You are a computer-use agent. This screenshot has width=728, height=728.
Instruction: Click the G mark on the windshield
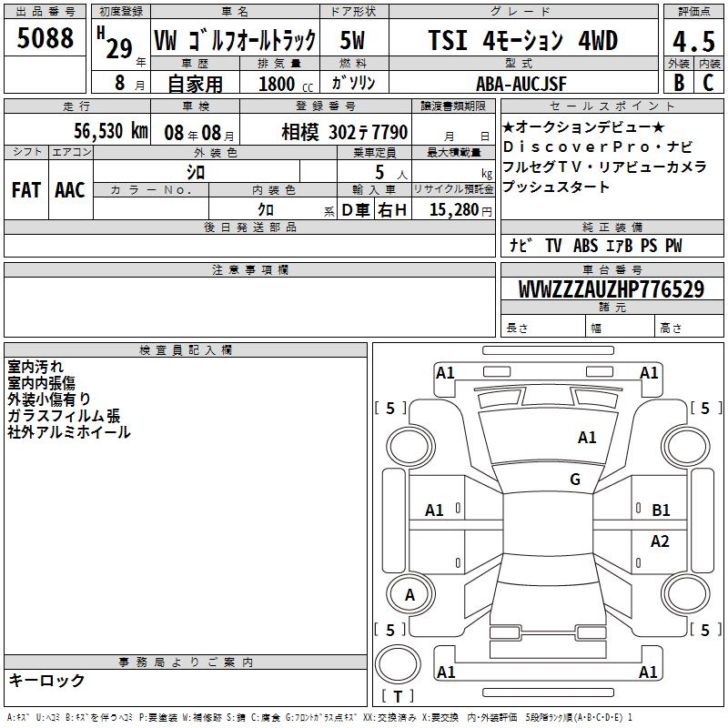pos(575,480)
